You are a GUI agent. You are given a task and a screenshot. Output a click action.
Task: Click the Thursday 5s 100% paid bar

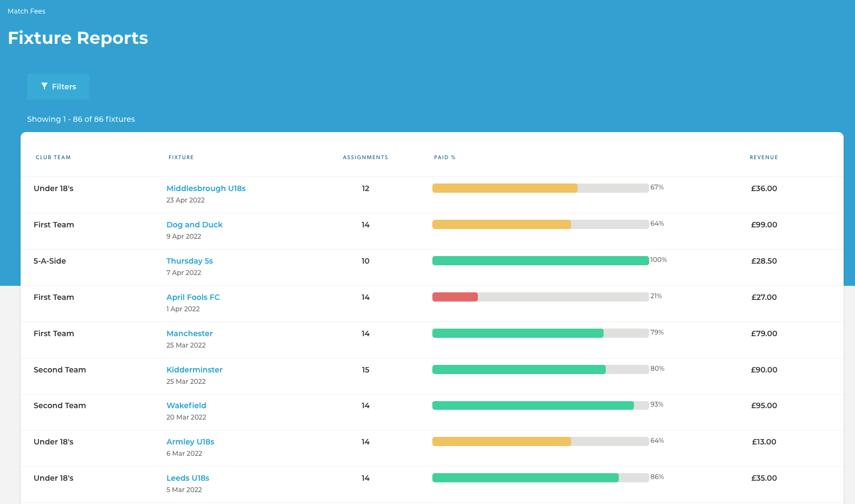[x=540, y=261]
